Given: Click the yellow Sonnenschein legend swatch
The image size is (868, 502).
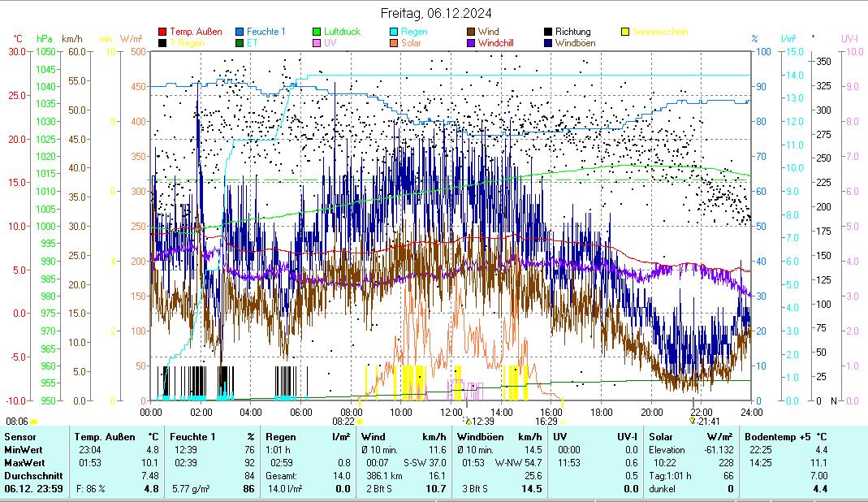Looking at the screenshot, I should pyautogui.click(x=626, y=32).
